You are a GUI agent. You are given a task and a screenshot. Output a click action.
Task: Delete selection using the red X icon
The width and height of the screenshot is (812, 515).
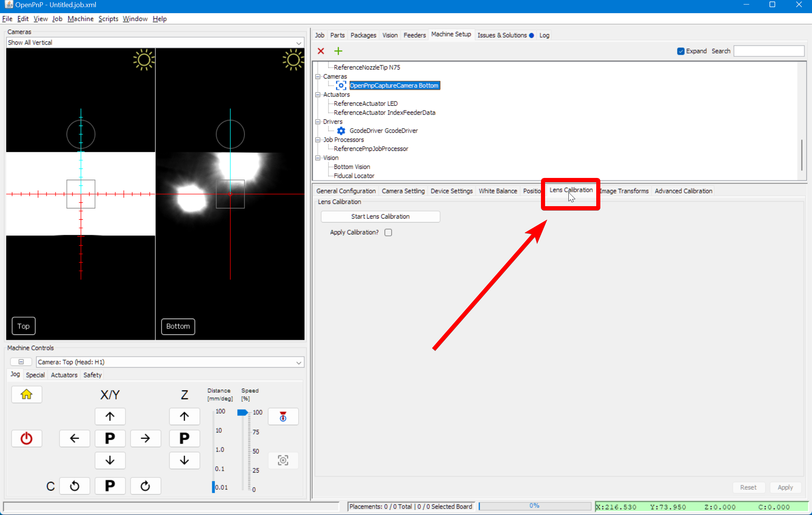[x=321, y=51]
